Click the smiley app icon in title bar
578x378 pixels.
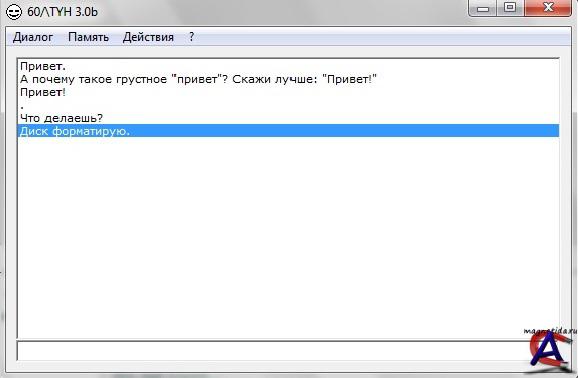(x=14, y=12)
